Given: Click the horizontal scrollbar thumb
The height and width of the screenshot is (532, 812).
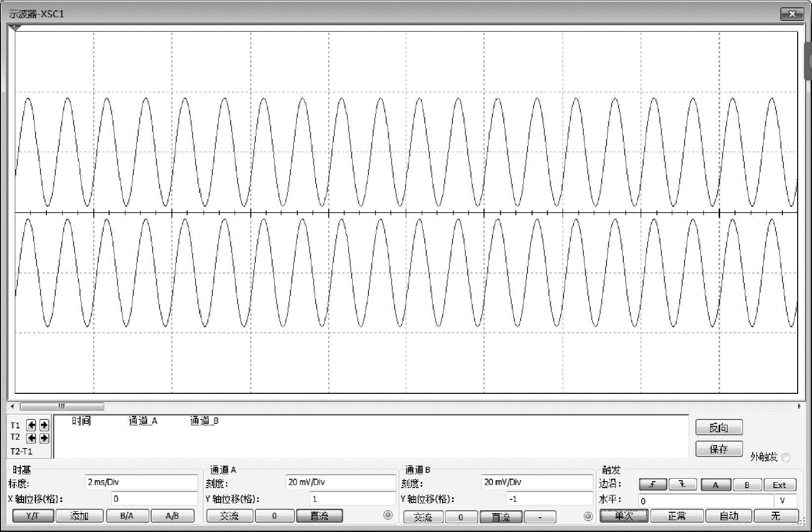Looking at the screenshot, I should pos(62,407).
